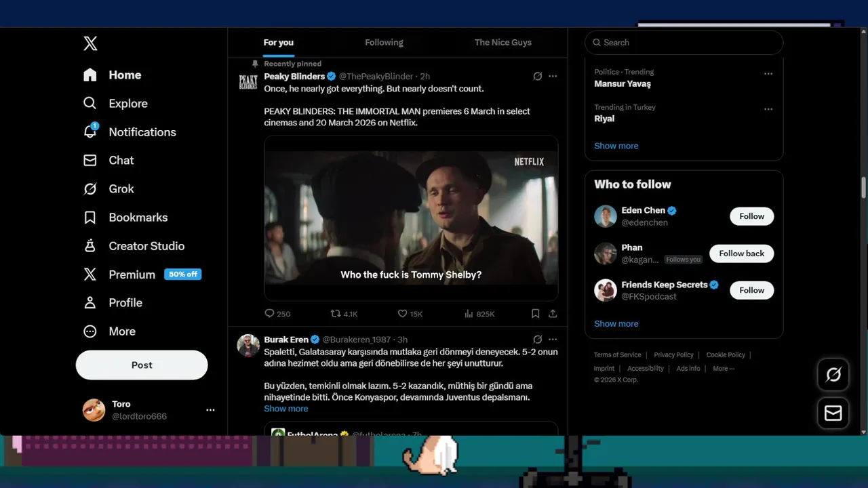Click the Grok sidebar icon
The image size is (868, 488).
click(x=90, y=189)
